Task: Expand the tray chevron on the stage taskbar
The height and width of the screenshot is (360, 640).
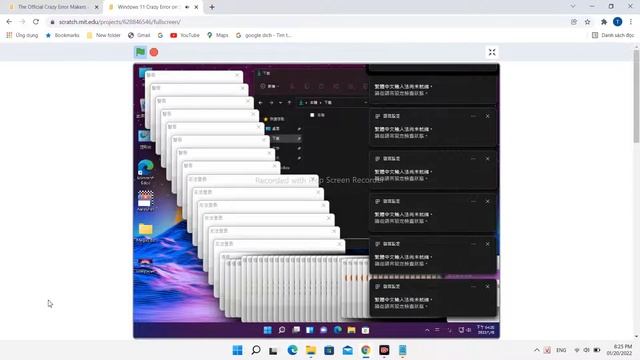Action: coord(427,330)
